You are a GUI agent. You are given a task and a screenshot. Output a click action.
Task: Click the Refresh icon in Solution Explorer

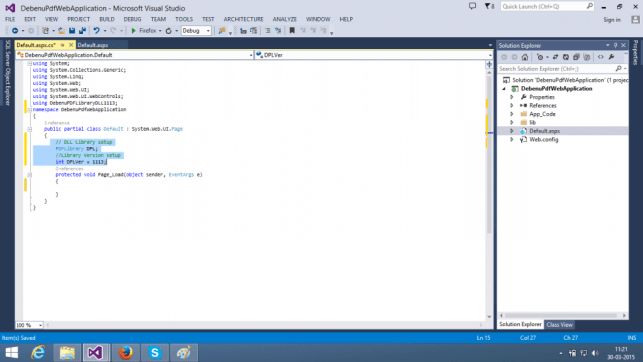(565, 57)
